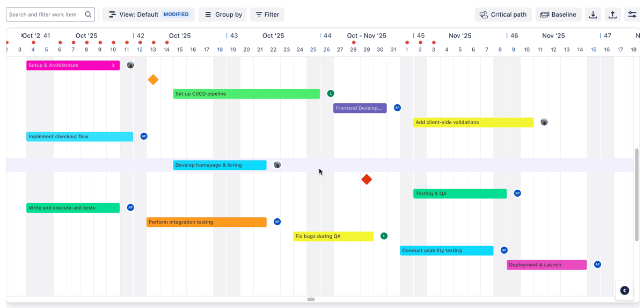Click the Frontend Development task bar
The width and height of the screenshot is (644, 308).
(x=360, y=108)
